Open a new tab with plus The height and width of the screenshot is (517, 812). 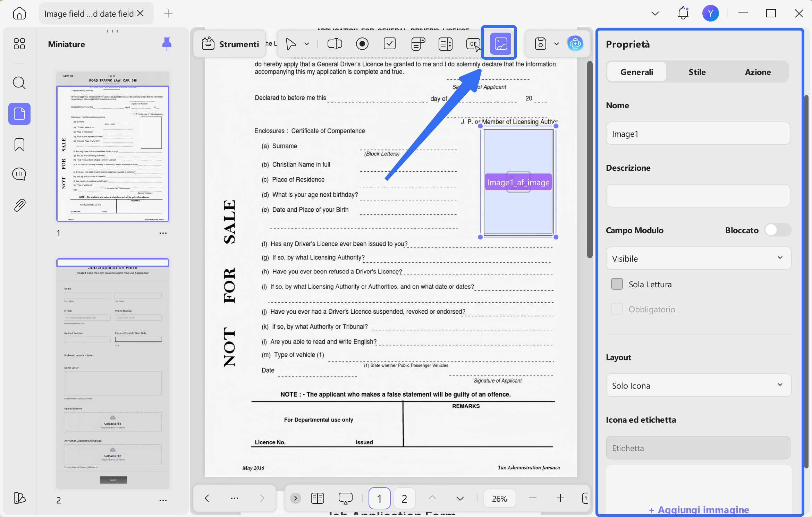click(168, 14)
